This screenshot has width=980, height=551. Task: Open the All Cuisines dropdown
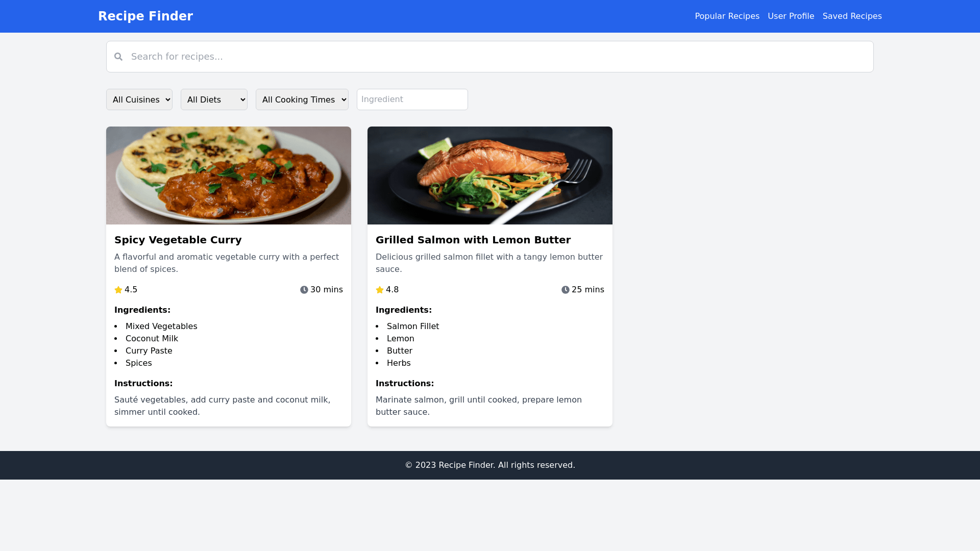click(x=139, y=99)
